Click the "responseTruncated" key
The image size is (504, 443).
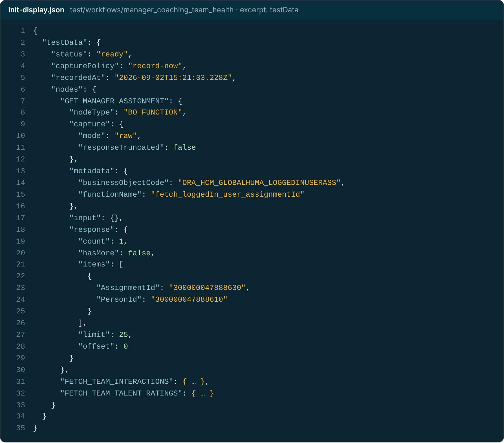[x=121, y=147]
